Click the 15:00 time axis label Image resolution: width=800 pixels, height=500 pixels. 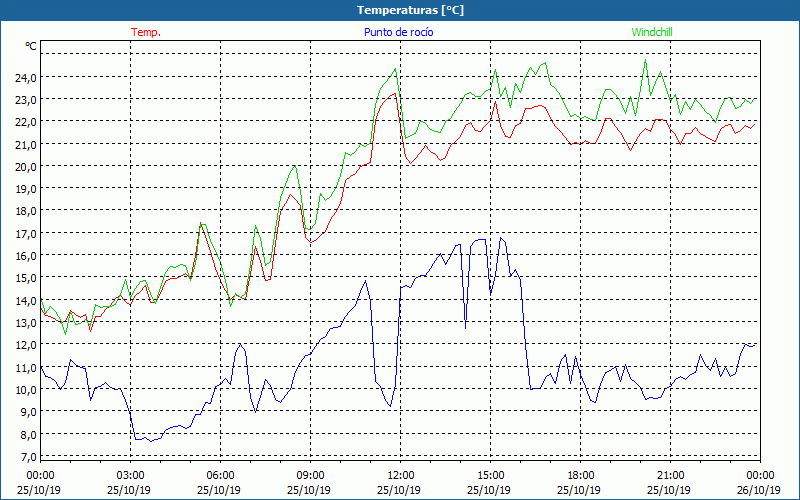(490, 476)
